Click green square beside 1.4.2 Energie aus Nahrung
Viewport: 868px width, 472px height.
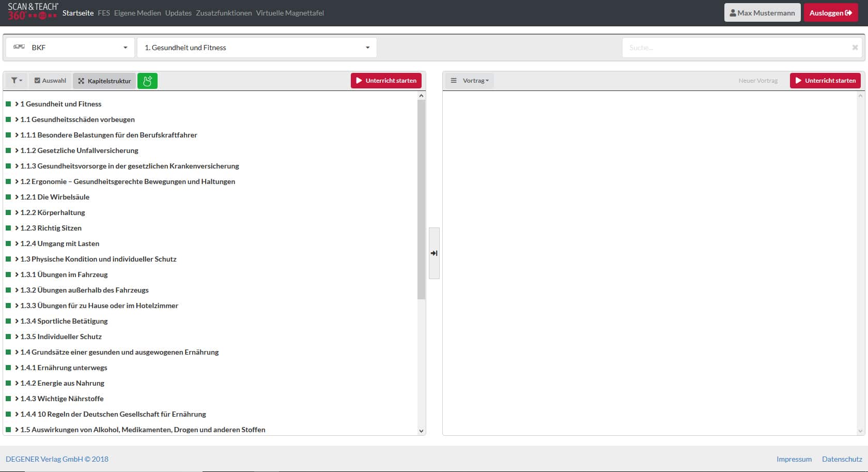(x=8, y=383)
